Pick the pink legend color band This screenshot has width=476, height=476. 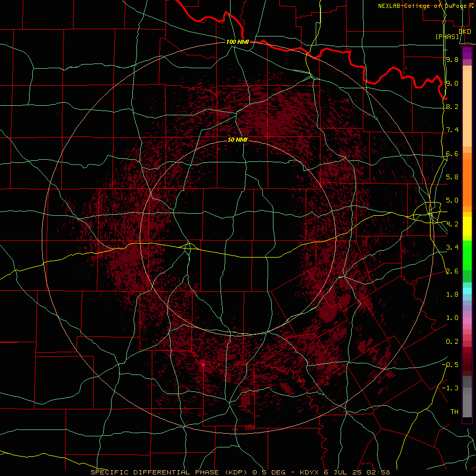click(x=467, y=321)
